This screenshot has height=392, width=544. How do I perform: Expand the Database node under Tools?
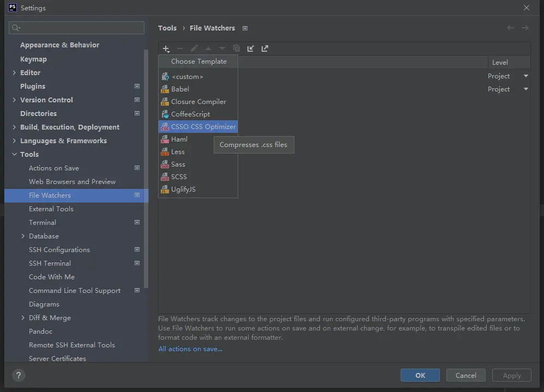pyautogui.click(x=23, y=236)
